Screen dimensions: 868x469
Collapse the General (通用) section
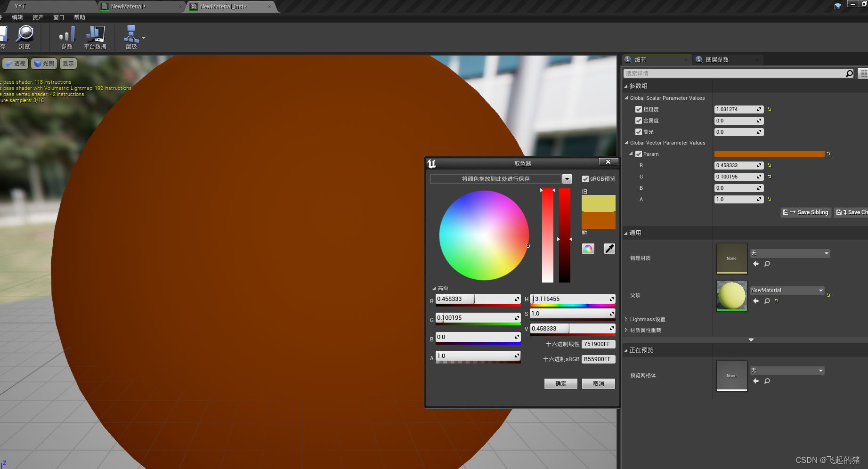(626, 233)
